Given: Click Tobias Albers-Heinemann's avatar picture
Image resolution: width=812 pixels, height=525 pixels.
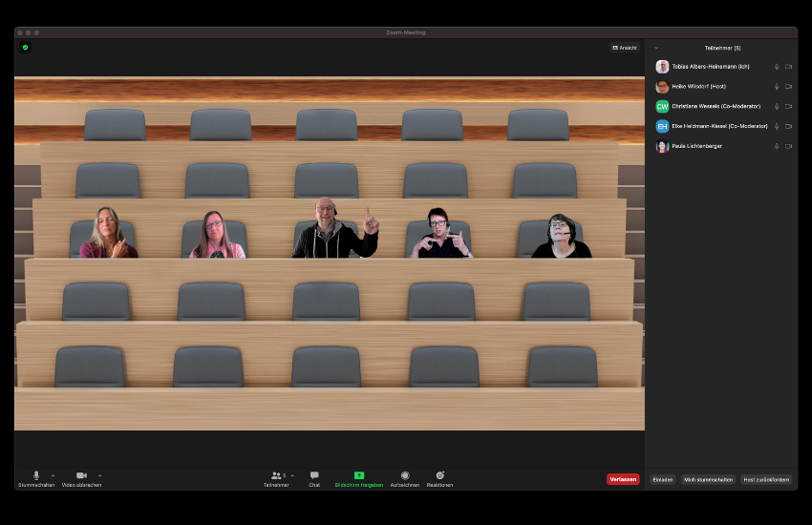Looking at the screenshot, I should (662, 67).
